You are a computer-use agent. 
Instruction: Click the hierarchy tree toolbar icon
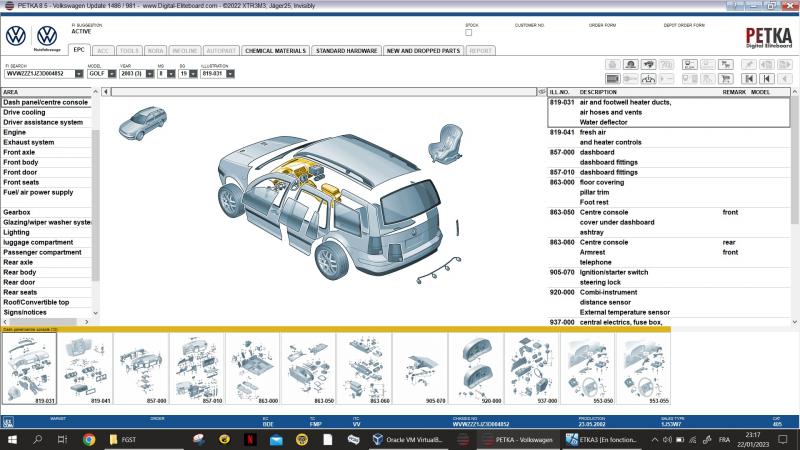pos(726,64)
